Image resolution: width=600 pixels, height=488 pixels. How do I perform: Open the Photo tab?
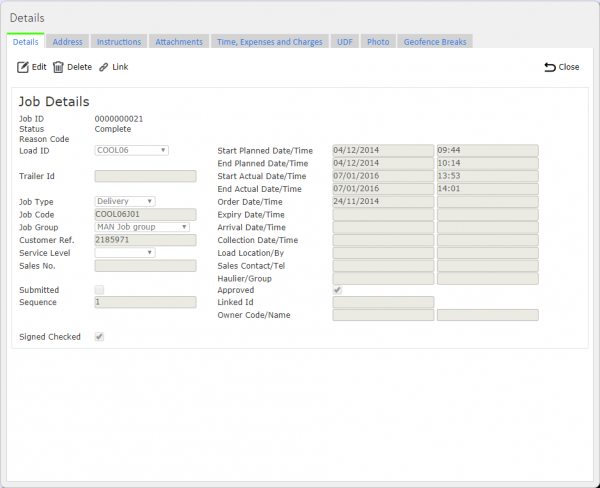click(x=378, y=42)
